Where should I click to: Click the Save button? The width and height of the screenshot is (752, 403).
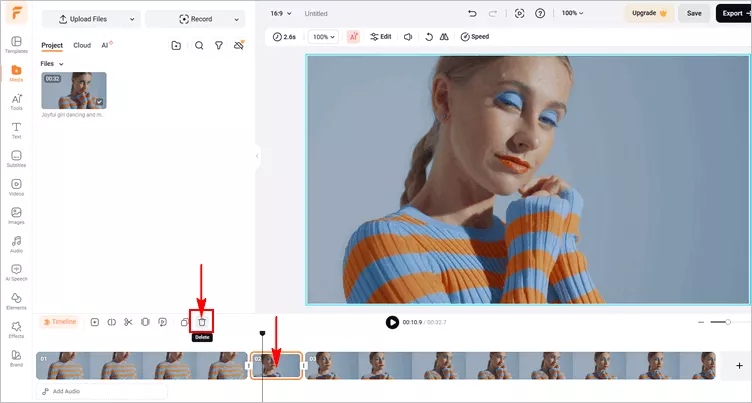coord(694,13)
